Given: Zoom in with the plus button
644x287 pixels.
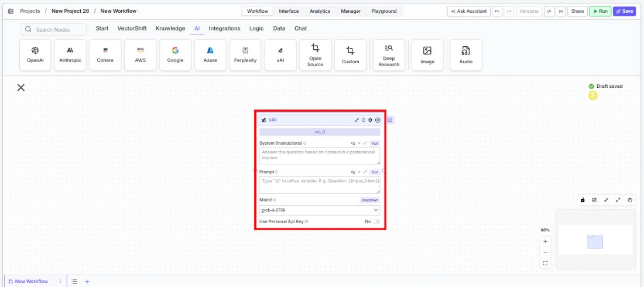Looking at the screenshot, I should (546, 241).
